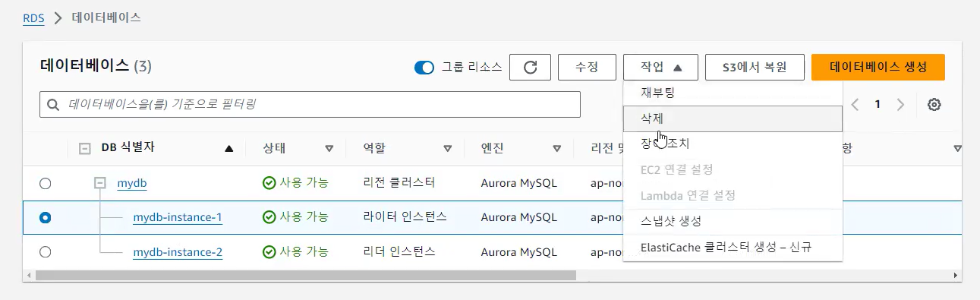Click the EC2 연결 설정 menu entry
The width and height of the screenshot is (980, 300).
pyautogui.click(x=733, y=169)
